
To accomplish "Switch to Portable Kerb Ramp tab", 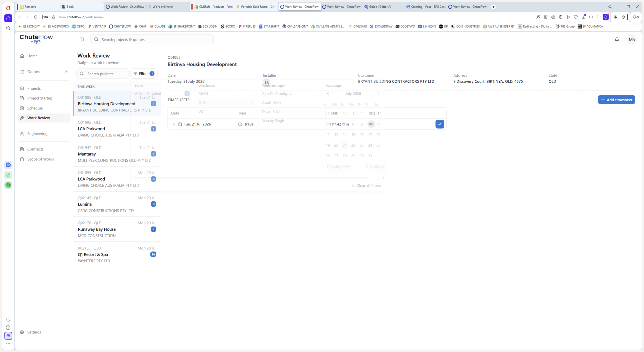I will (256, 7).
